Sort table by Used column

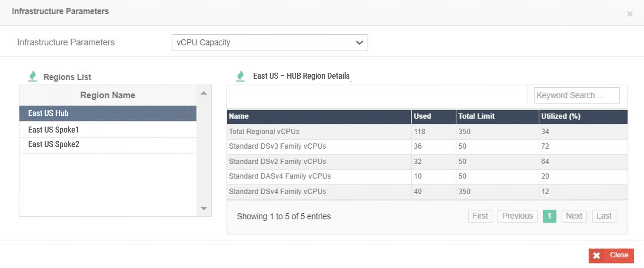coord(433,116)
